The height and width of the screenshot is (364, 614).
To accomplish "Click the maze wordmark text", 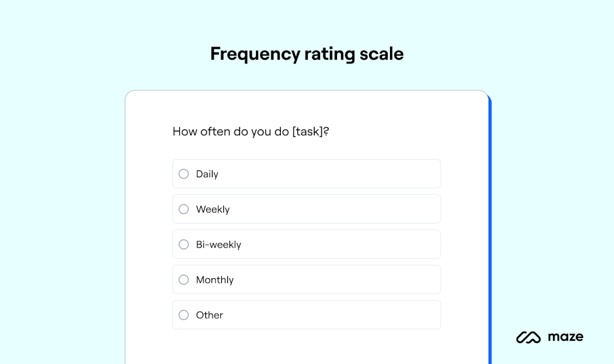I will click(x=565, y=337).
